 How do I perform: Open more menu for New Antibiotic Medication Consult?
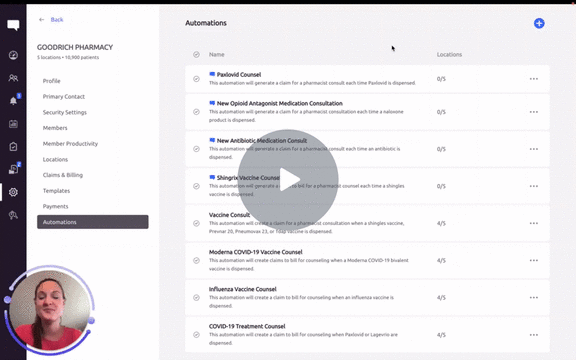pos(534,149)
